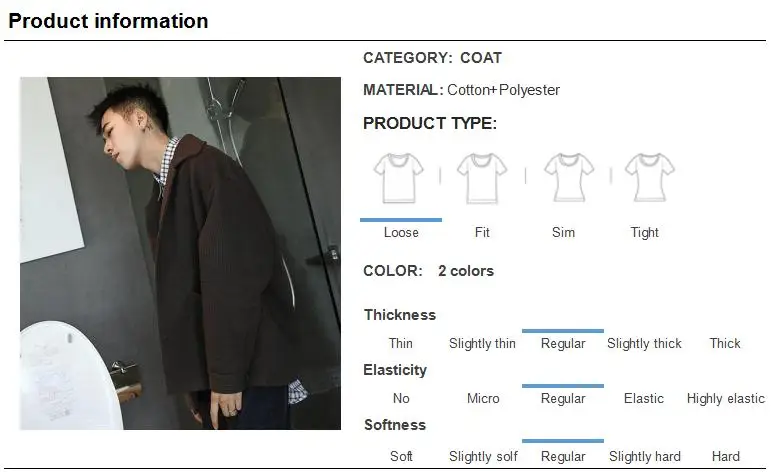Select the Sim t-shirt icon
Viewport: 775px width, 472px height.
pyautogui.click(x=569, y=178)
